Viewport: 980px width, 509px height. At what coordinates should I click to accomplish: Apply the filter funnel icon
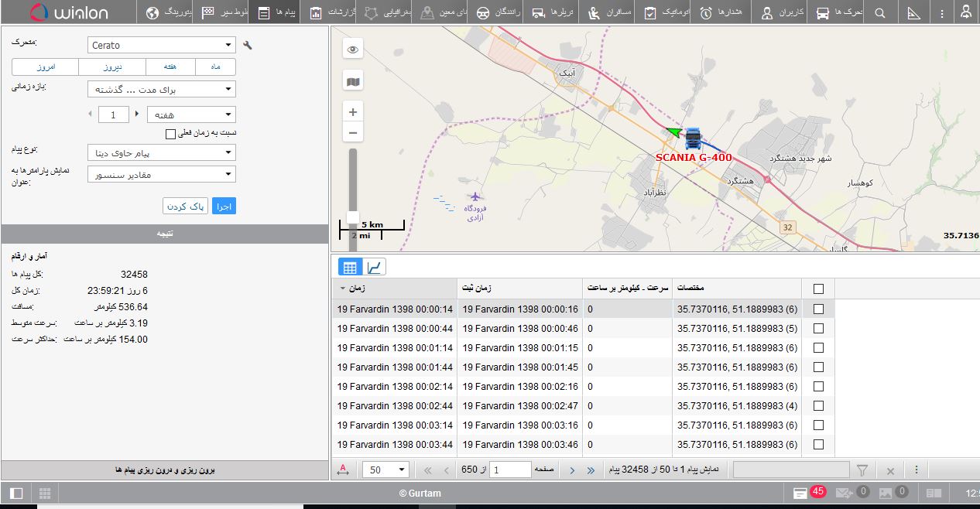862,470
